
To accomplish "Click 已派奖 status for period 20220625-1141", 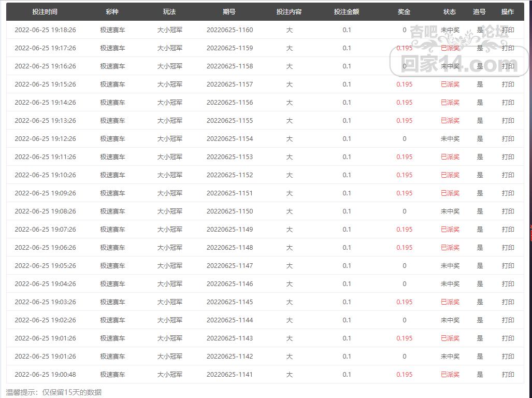I will click(x=450, y=375).
